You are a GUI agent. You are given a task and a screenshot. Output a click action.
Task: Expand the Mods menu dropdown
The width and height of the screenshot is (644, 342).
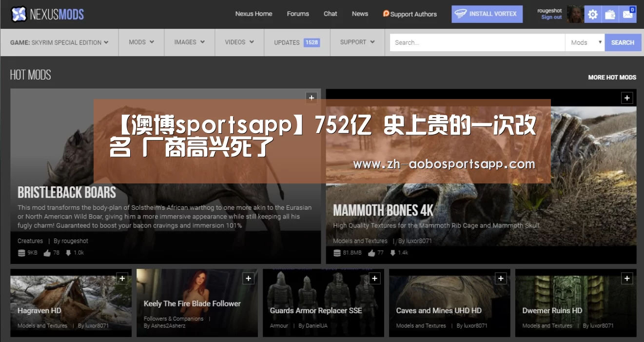(141, 42)
